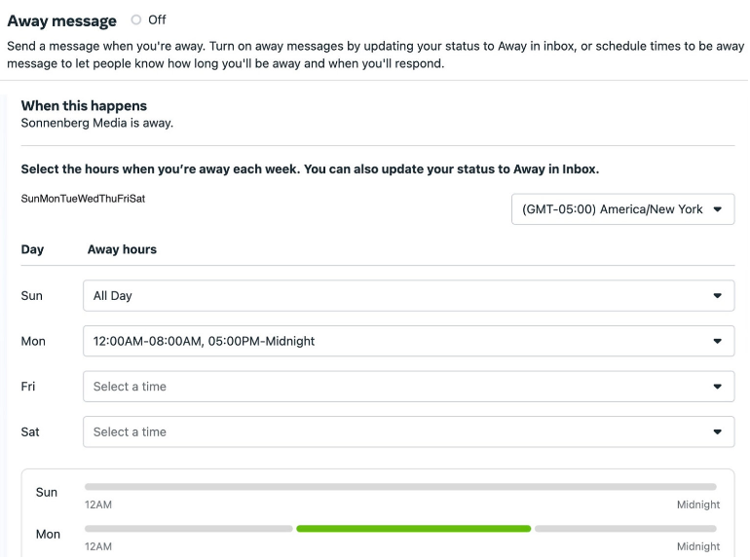Click Monday's gray evening timeline segment

click(x=625, y=529)
